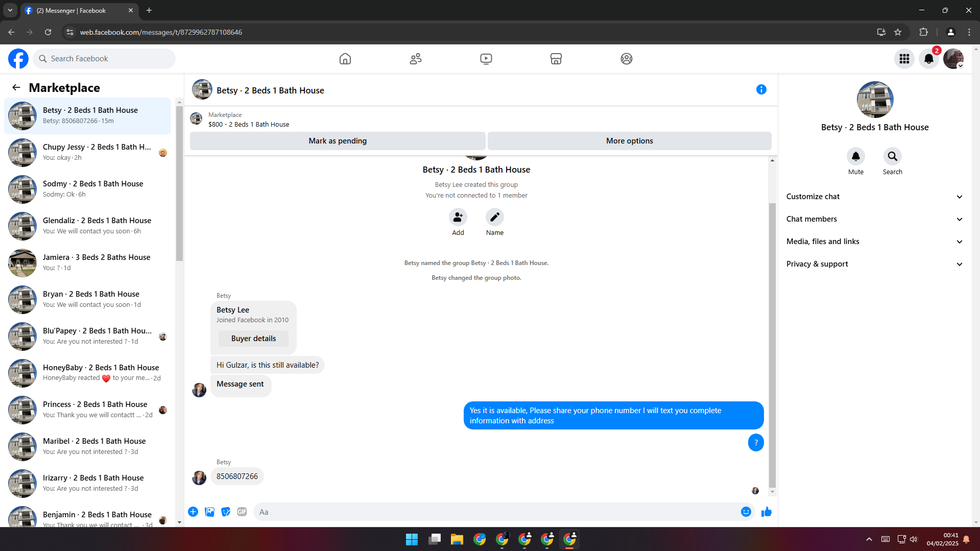Open the grid Menu icon
Image resolution: width=980 pixels, height=551 pixels.
904,59
